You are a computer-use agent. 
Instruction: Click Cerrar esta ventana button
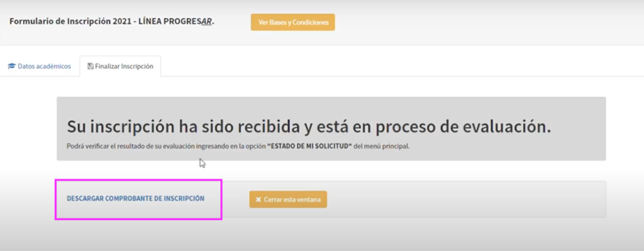(288, 199)
